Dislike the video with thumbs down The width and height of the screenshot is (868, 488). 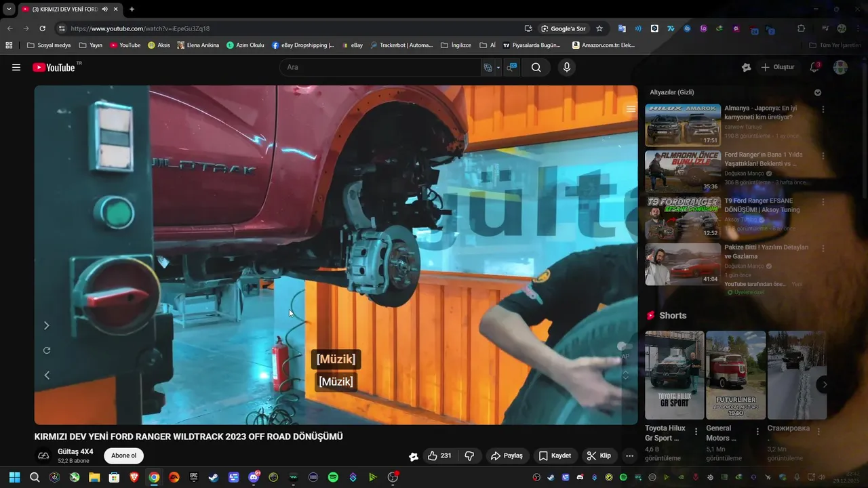469,455
